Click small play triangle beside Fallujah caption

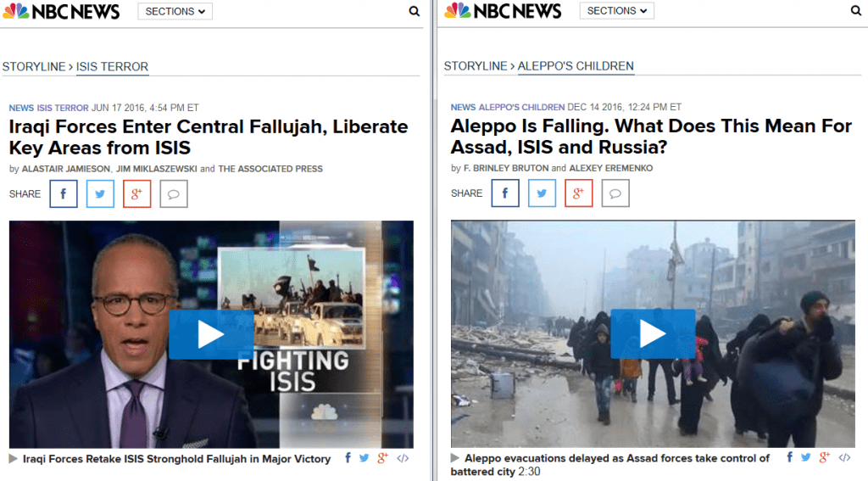click(x=14, y=459)
